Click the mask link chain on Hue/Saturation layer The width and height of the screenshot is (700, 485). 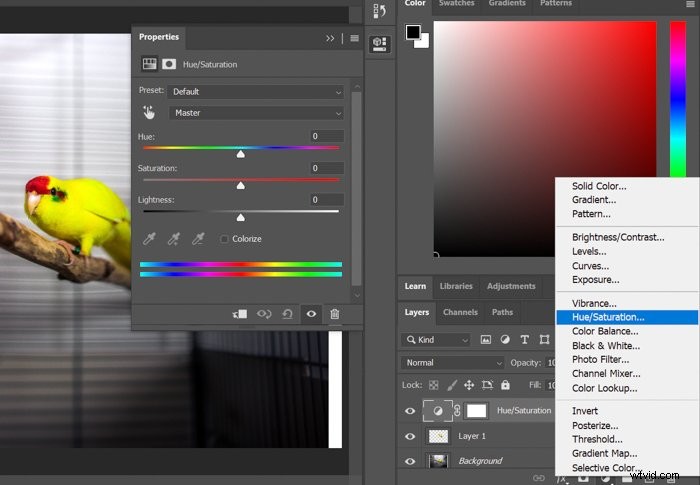point(457,410)
